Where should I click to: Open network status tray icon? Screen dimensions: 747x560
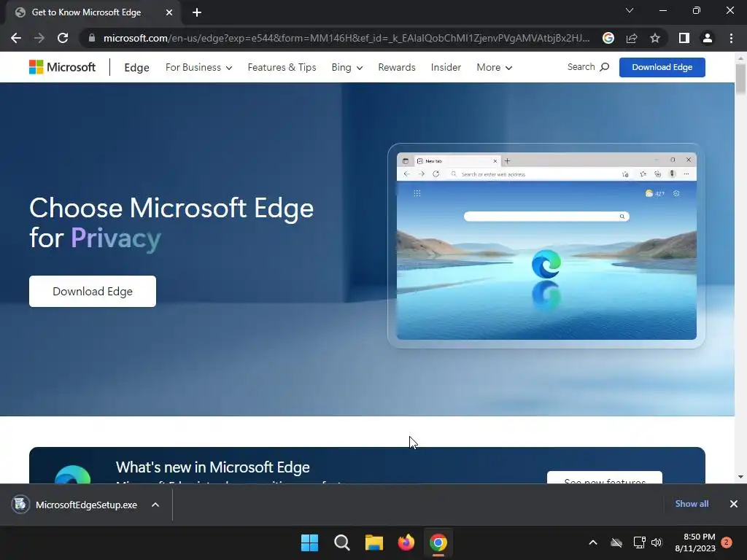[x=639, y=542]
